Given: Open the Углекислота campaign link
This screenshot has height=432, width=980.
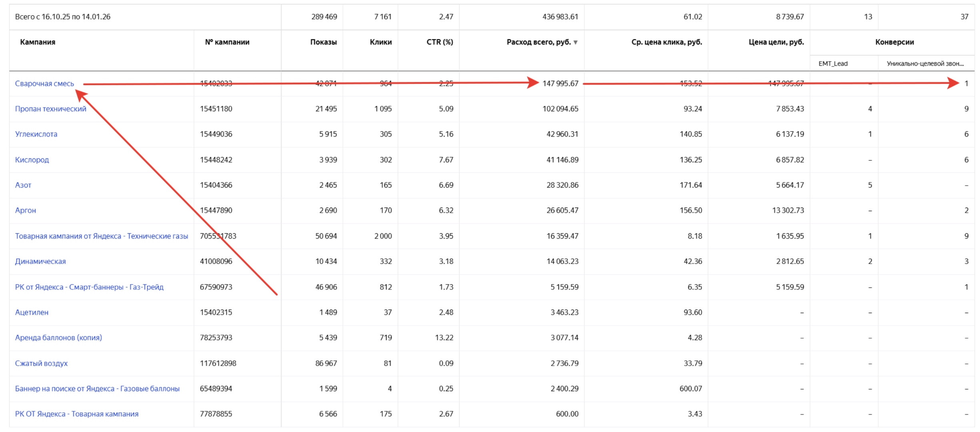Looking at the screenshot, I should 36,134.
